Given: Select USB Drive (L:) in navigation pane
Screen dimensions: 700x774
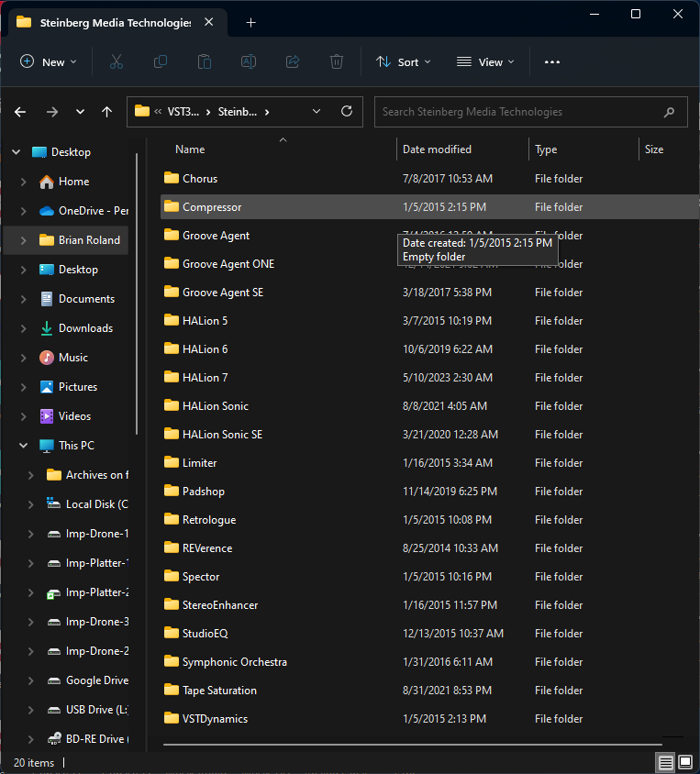Looking at the screenshot, I should 87,710.
